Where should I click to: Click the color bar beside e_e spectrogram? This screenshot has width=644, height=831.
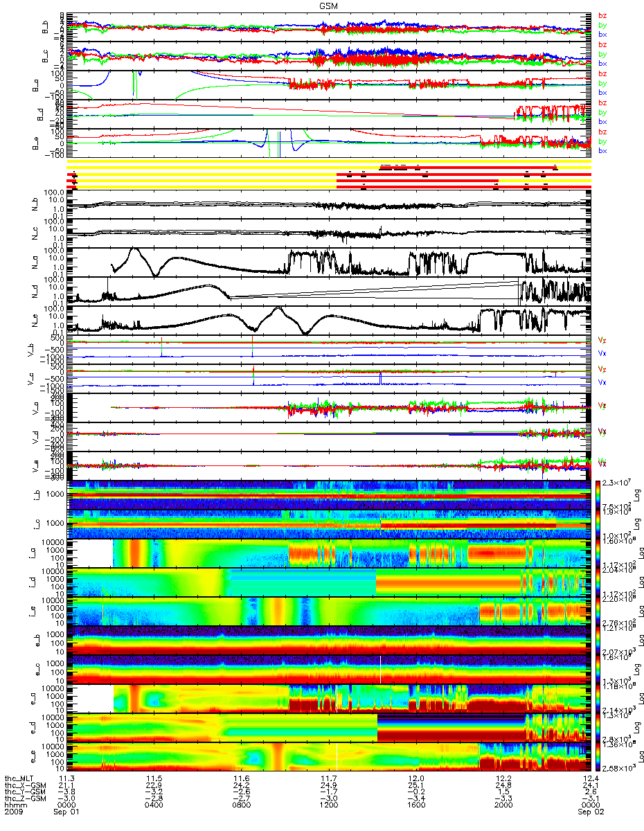coord(600,758)
